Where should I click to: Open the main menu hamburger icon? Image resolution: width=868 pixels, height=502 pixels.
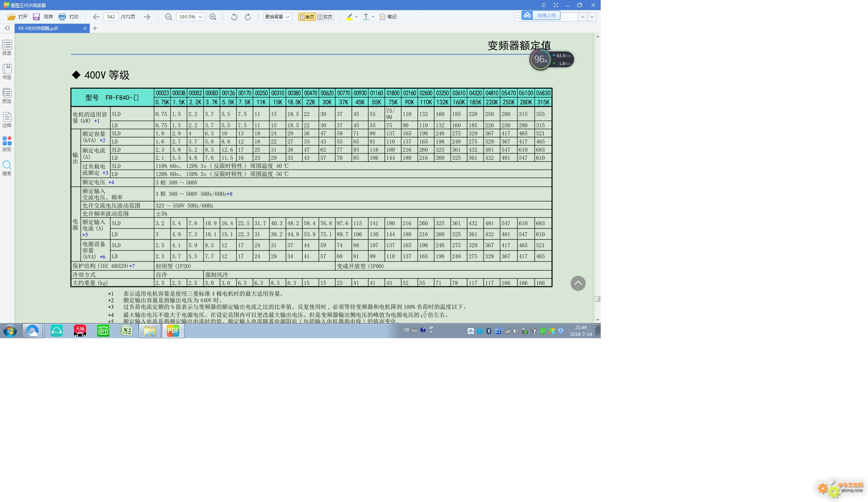tap(543, 5)
